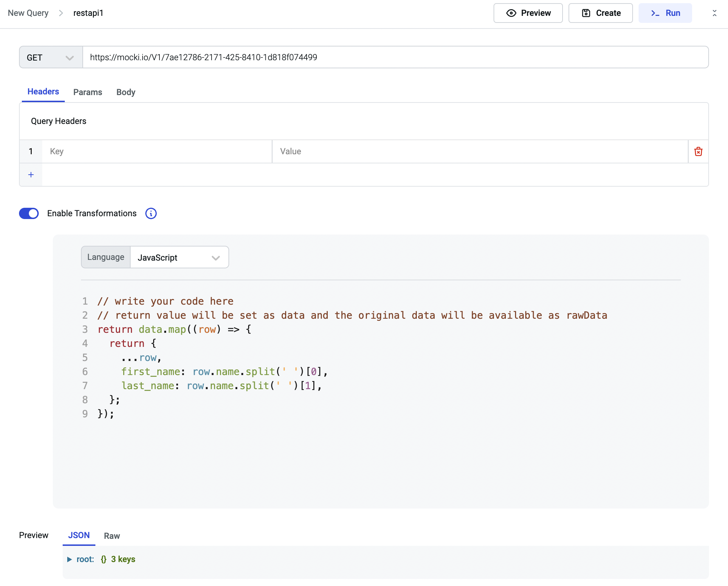Open the GET method dropdown
The image size is (728, 586).
point(51,57)
